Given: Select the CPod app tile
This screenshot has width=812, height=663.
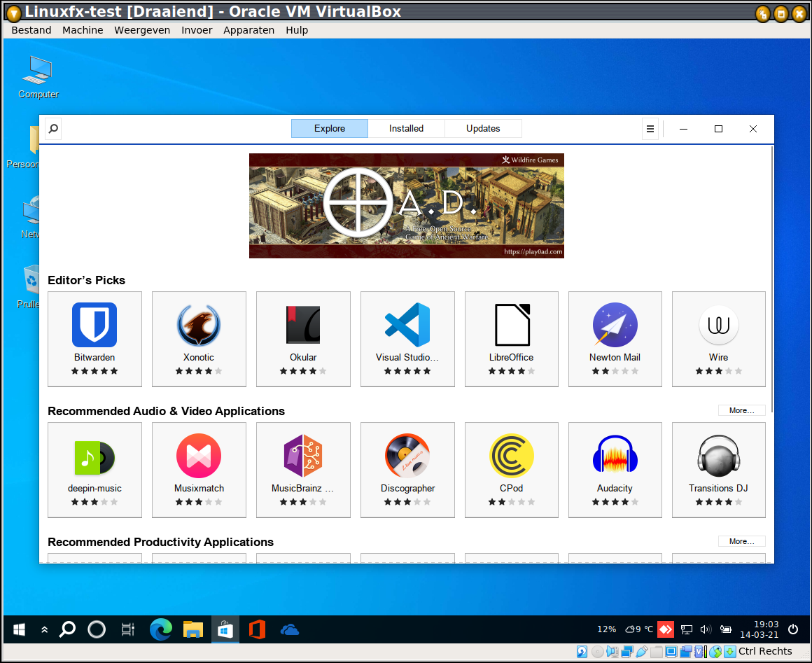Looking at the screenshot, I should 511,470.
